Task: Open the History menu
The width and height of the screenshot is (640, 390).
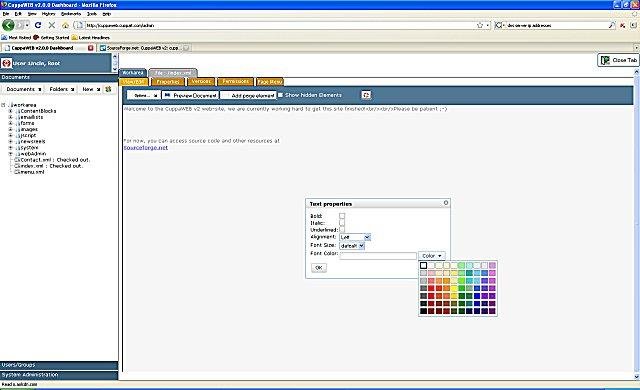Action: (48, 14)
